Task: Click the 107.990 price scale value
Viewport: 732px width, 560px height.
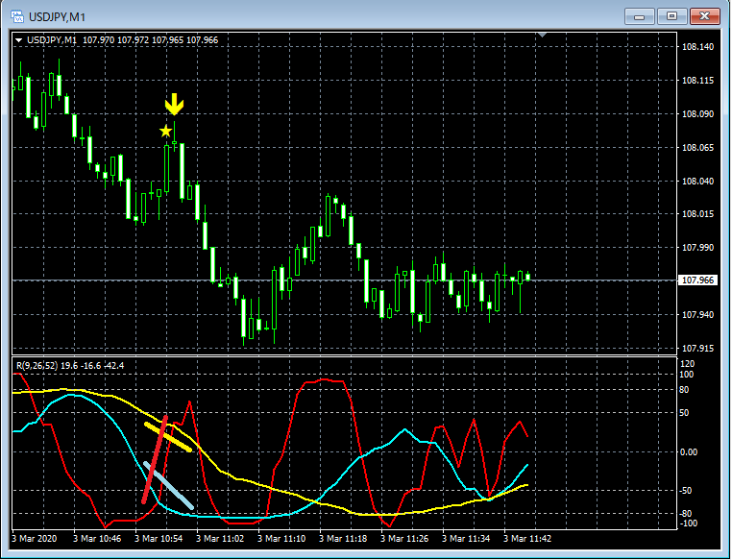Action: coord(697,247)
